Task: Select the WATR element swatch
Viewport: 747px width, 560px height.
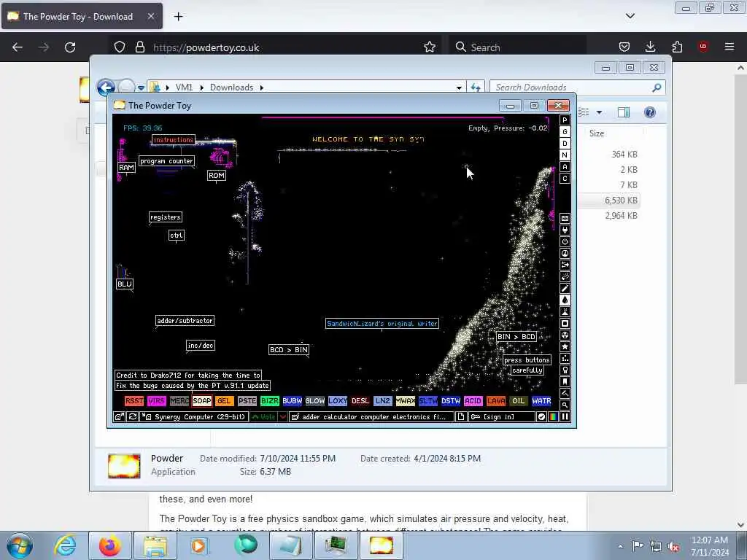Action: (x=541, y=401)
